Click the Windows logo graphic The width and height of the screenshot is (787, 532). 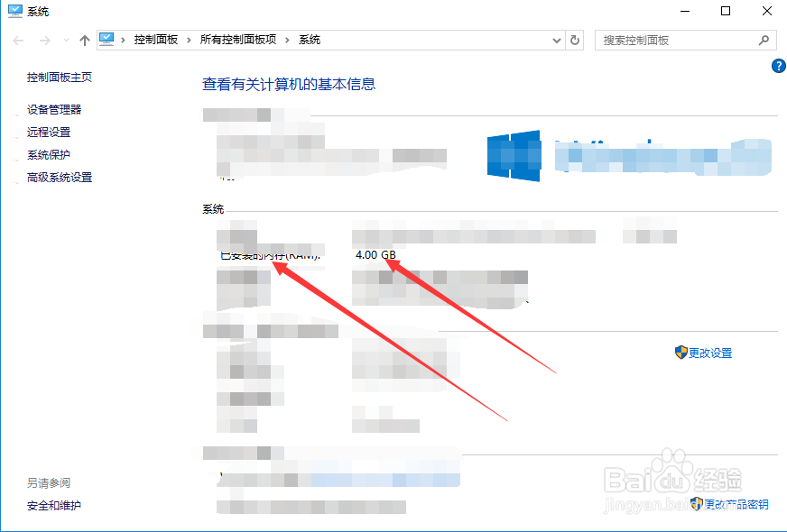pyautogui.click(x=512, y=155)
